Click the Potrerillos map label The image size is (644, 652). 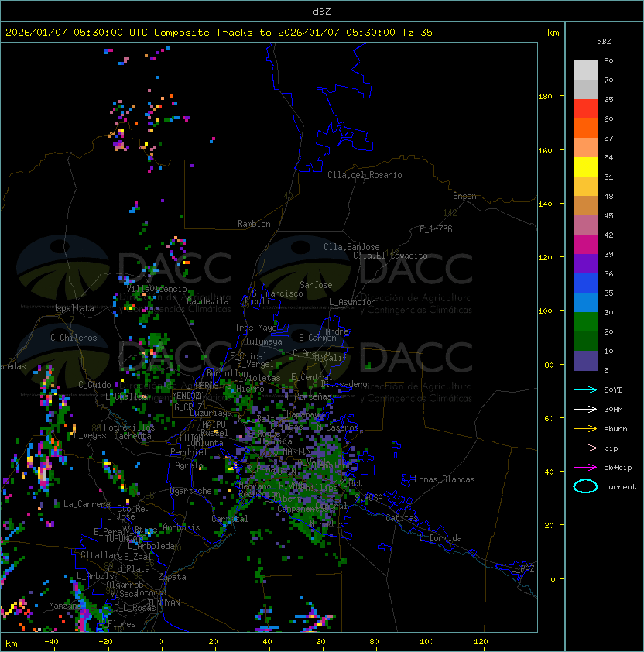[x=129, y=427]
